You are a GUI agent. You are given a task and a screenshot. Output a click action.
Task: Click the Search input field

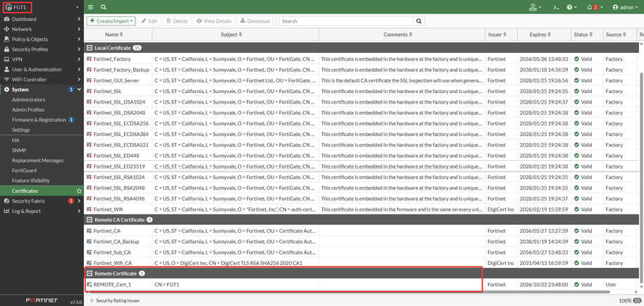346,21
